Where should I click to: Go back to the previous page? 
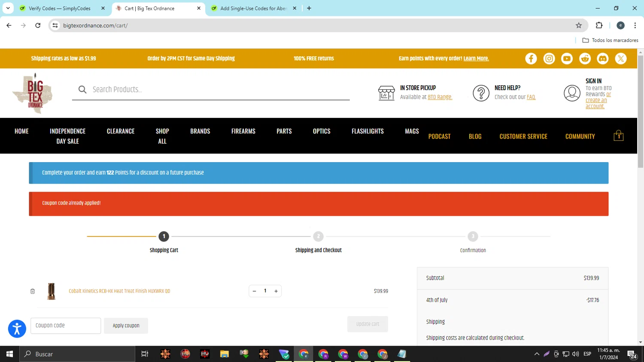(9, 25)
